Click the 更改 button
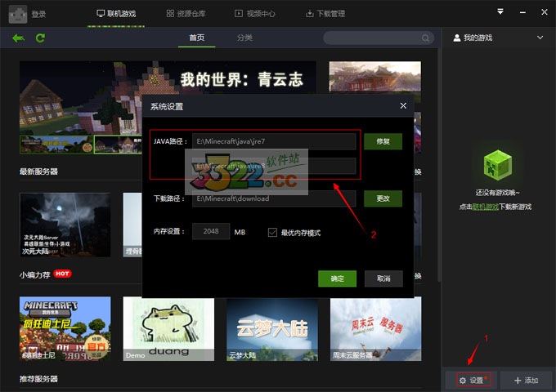 point(383,198)
